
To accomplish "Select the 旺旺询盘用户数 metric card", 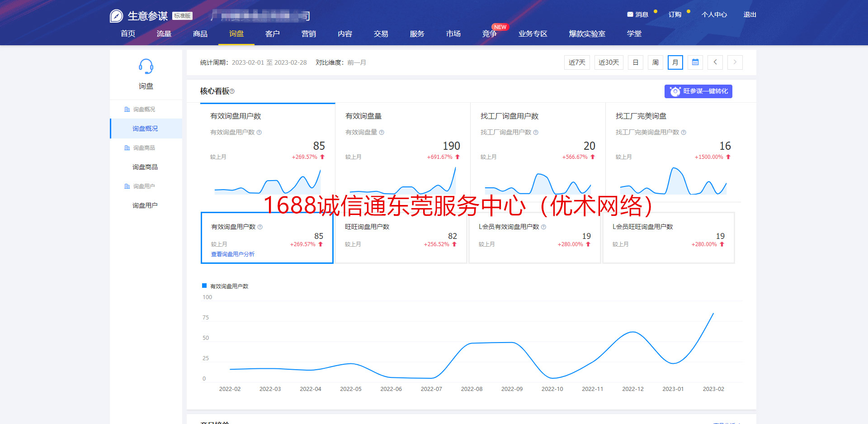I will pos(401,238).
